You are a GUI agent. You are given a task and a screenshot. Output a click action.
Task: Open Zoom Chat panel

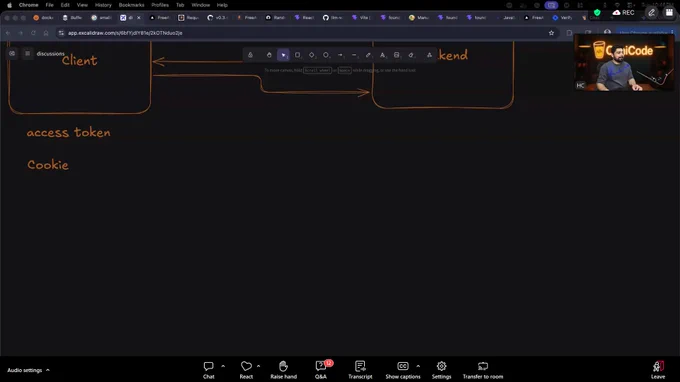209,370
